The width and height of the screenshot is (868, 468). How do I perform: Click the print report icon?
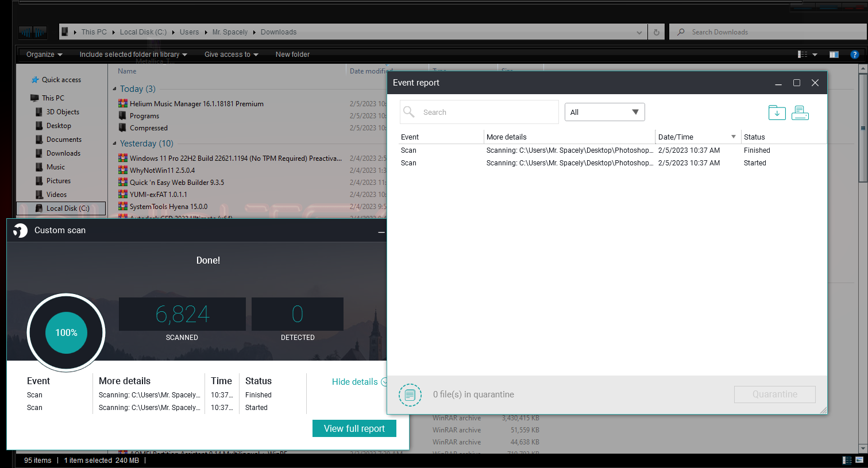tap(800, 113)
